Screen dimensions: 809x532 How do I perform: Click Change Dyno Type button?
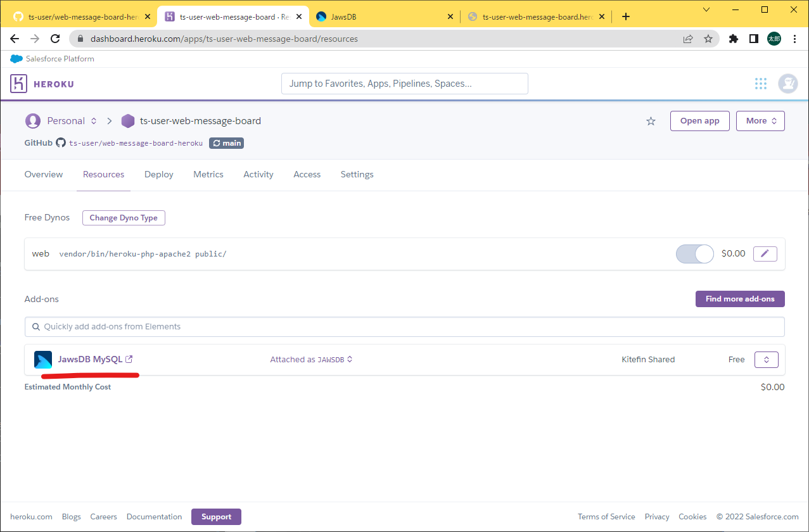pos(124,218)
